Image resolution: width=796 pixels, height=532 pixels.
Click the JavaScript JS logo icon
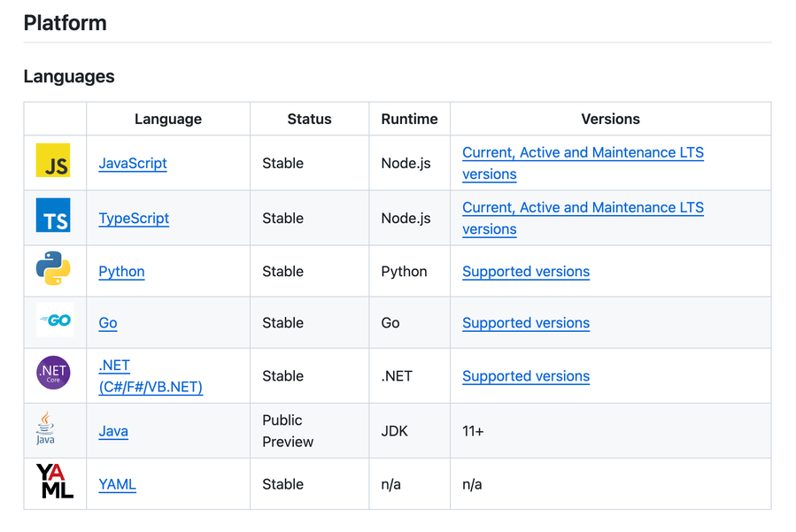tap(53, 162)
